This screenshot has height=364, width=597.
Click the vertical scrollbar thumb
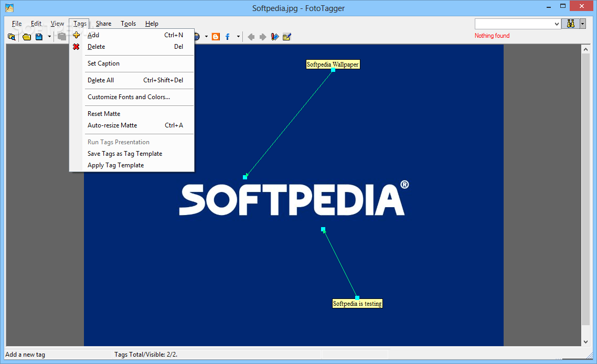point(585,190)
